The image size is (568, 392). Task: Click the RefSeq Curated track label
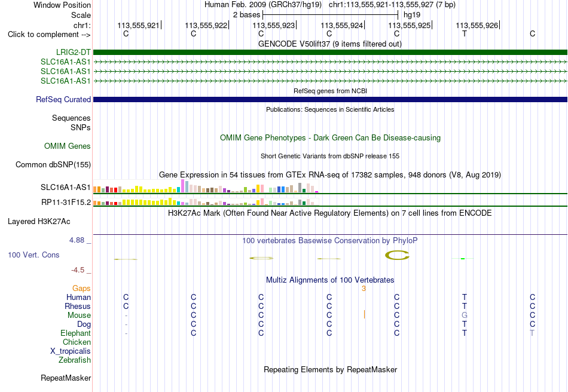click(63, 100)
